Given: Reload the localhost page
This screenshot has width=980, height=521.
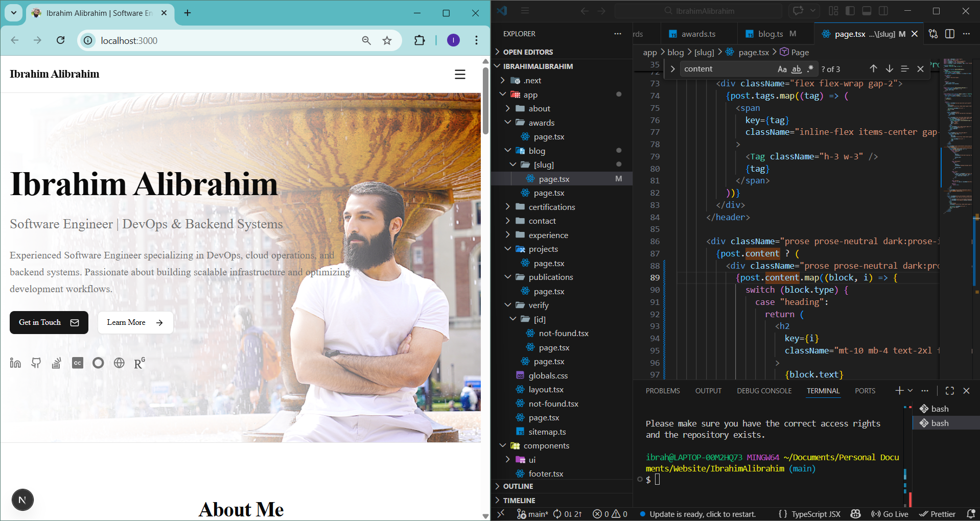Looking at the screenshot, I should 60,40.
